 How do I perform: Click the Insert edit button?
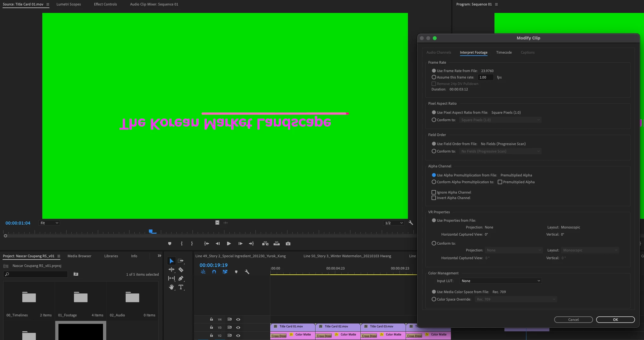tap(265, 244)
